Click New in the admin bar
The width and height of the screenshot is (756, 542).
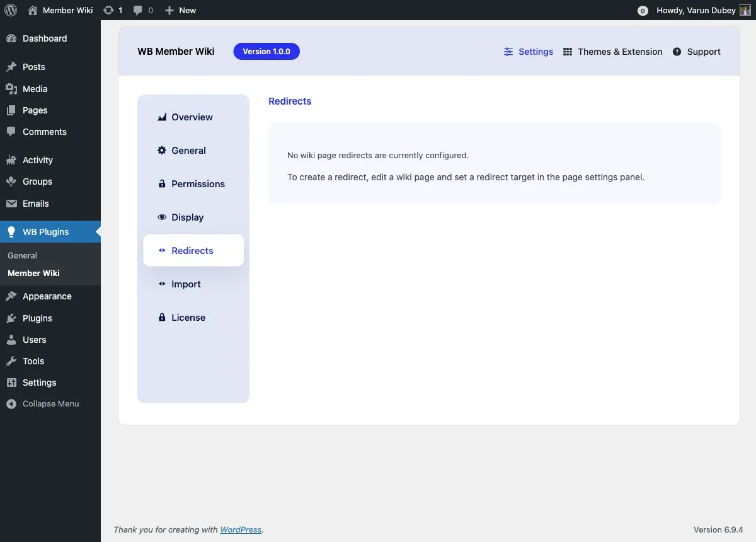point(188,10)
